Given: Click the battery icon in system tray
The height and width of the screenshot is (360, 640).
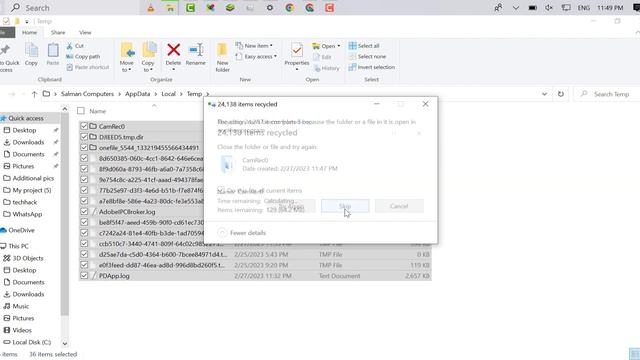Looking at the screenshot, I should click(x=532, y=8).
